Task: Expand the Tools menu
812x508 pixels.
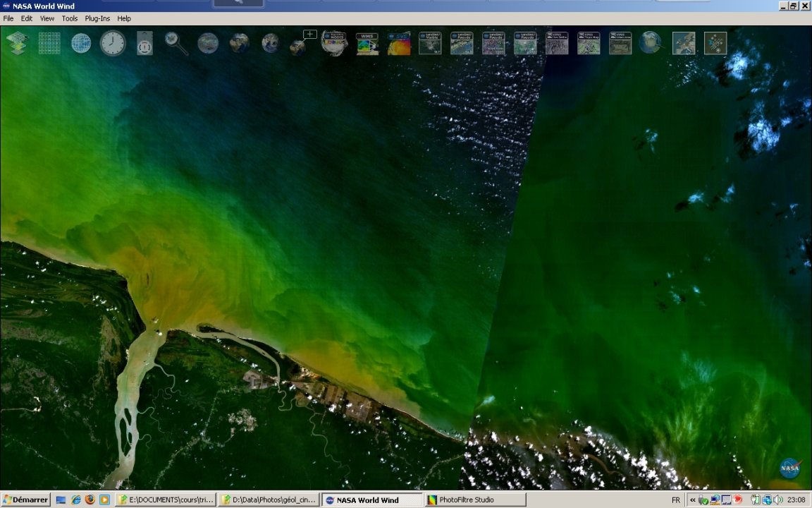Action: (x=69, y=18)
